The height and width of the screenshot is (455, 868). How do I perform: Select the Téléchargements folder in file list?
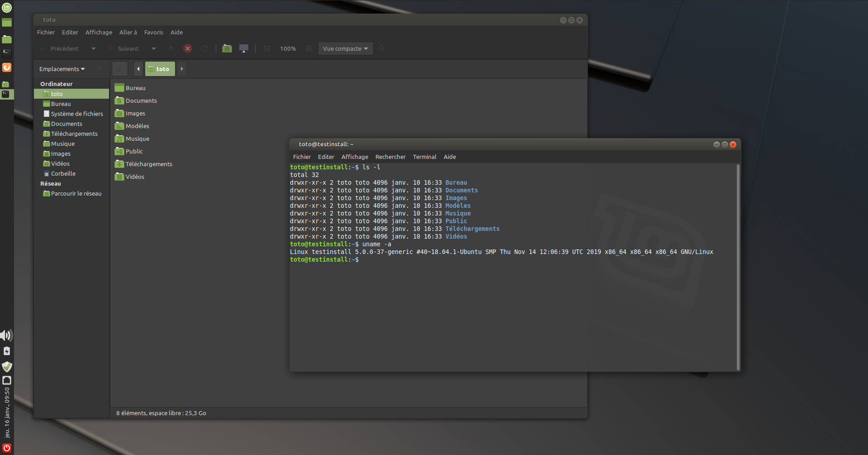point(148,164)
